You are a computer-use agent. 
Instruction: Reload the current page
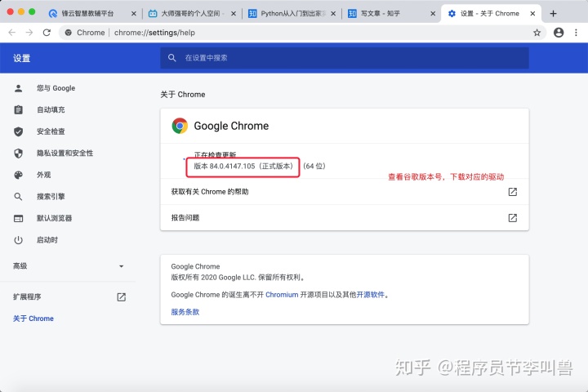pyautogui.click(x=47, y=33)
